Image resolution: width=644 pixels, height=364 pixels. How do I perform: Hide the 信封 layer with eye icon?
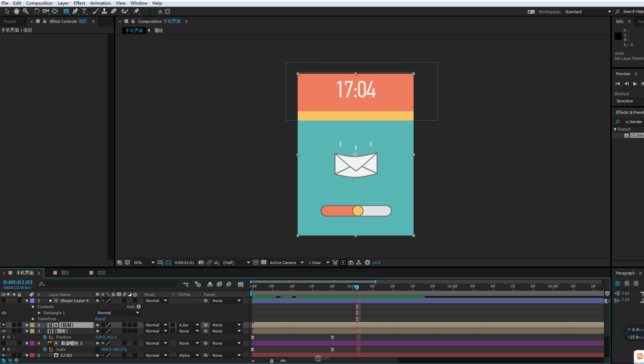coord(4,325)
